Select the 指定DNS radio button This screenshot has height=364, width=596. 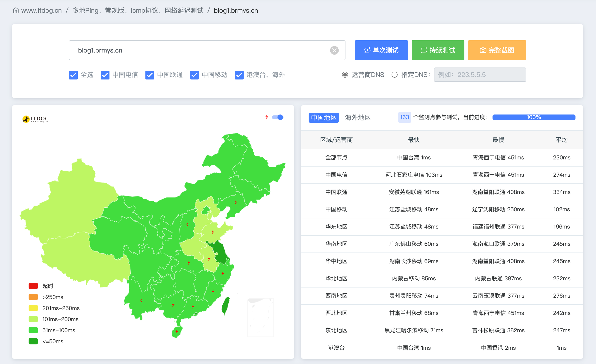pyautogui.click(x=395, y=75)
